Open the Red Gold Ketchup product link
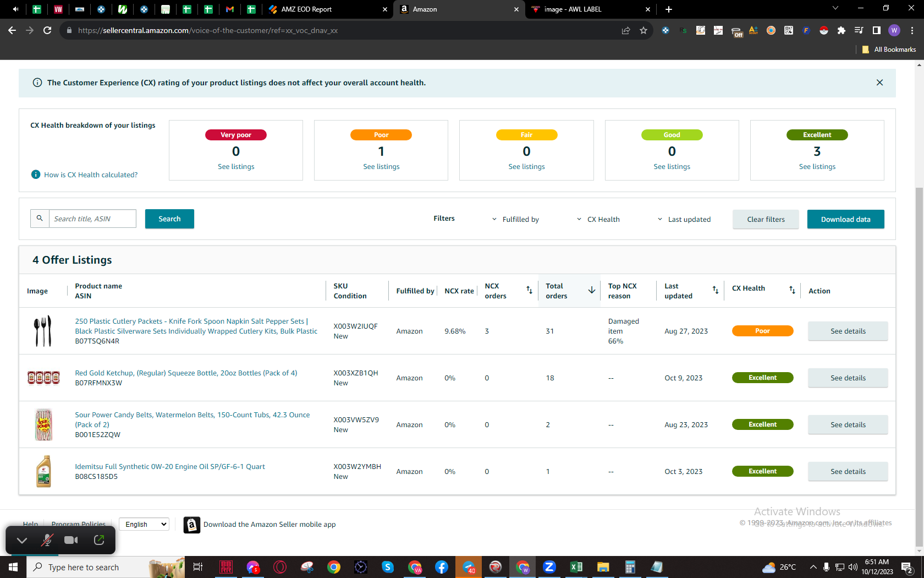The image size is (924, 578). pos(186,373)
